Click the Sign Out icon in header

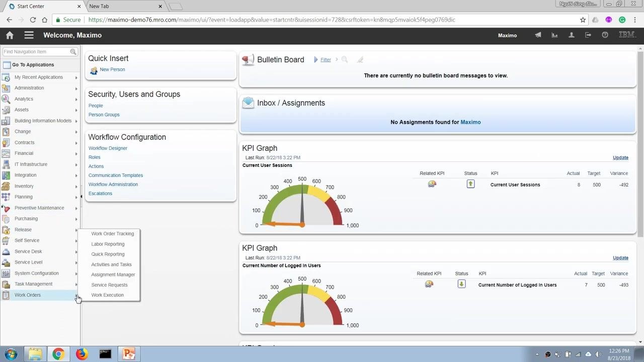point(588,35)
